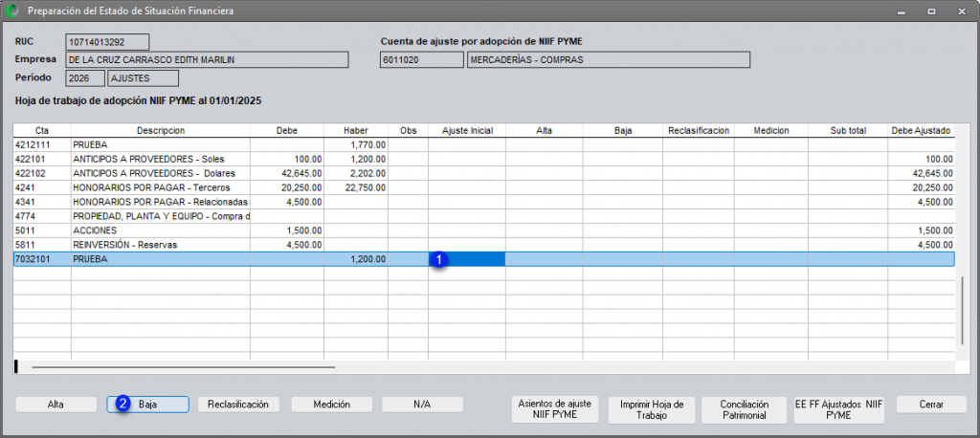
Task: Click the Cta column header
Action: tap(42, 131)
